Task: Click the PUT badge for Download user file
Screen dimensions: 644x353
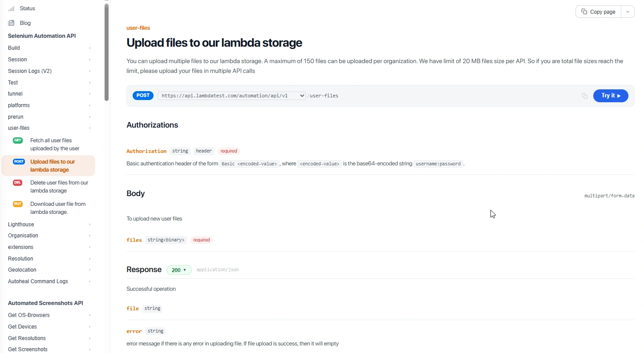Action: (18, 204)
